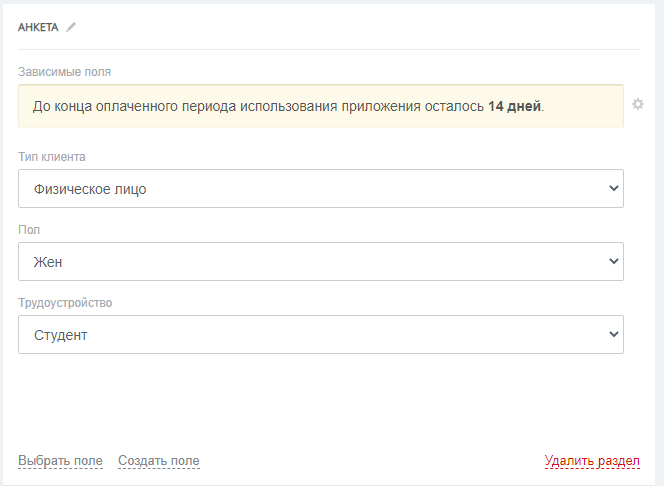
Task: Expand the Пол dropdown arrow
Action: (613, 261)
